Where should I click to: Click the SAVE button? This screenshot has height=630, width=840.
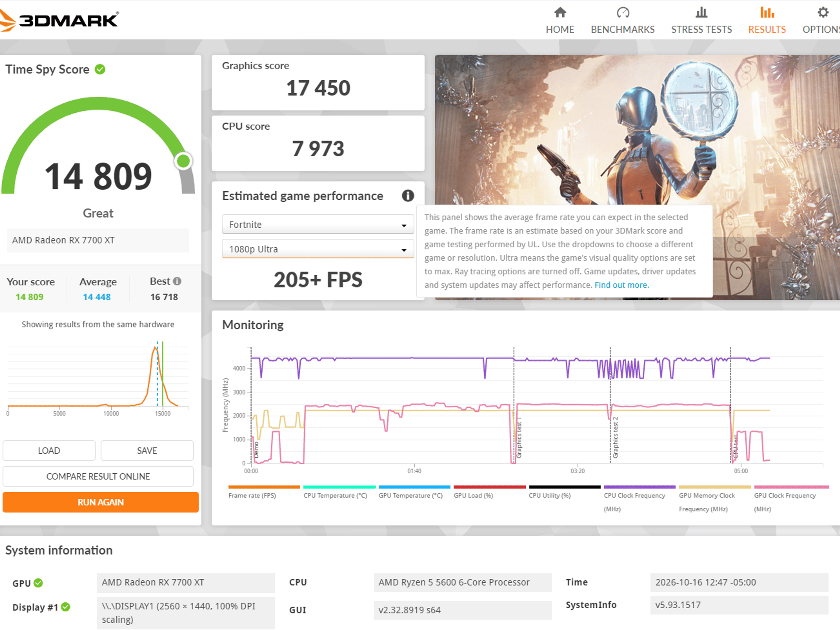[147, 450]
